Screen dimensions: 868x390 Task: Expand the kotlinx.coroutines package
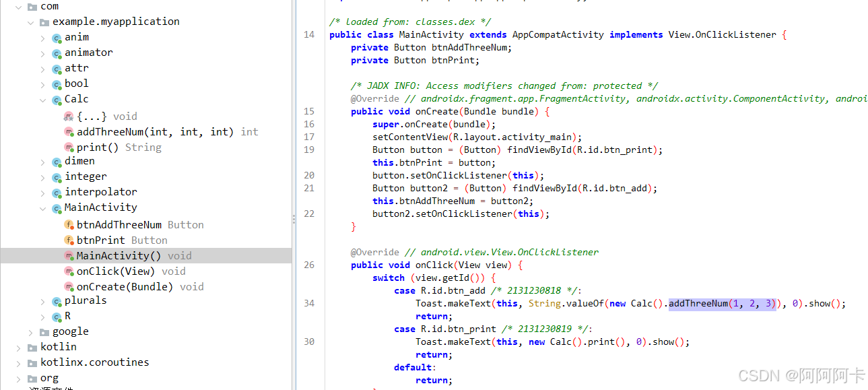19,363
